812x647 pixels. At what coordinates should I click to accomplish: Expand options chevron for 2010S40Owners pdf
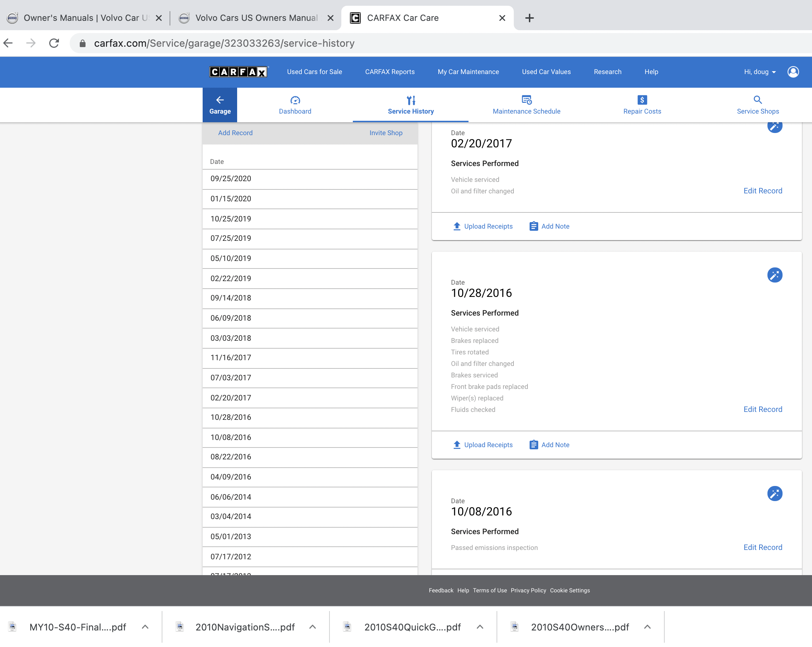647,627
